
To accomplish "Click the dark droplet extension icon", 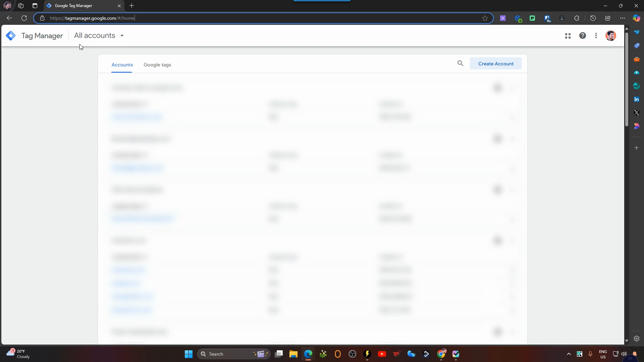I will pos(562,18).
